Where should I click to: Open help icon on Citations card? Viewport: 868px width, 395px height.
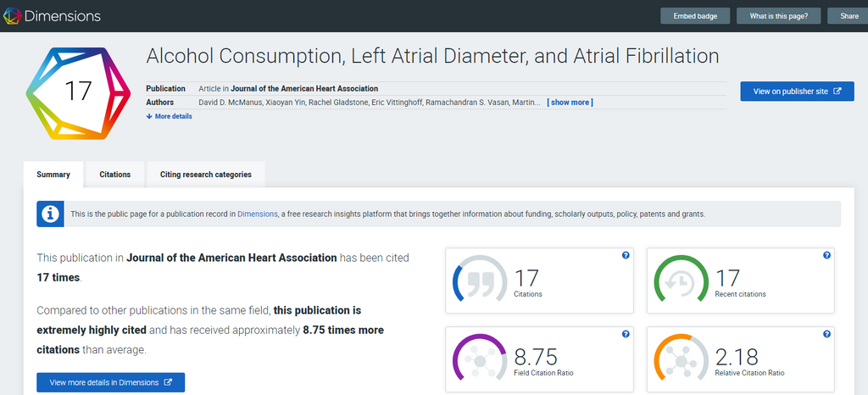(626, 255)
